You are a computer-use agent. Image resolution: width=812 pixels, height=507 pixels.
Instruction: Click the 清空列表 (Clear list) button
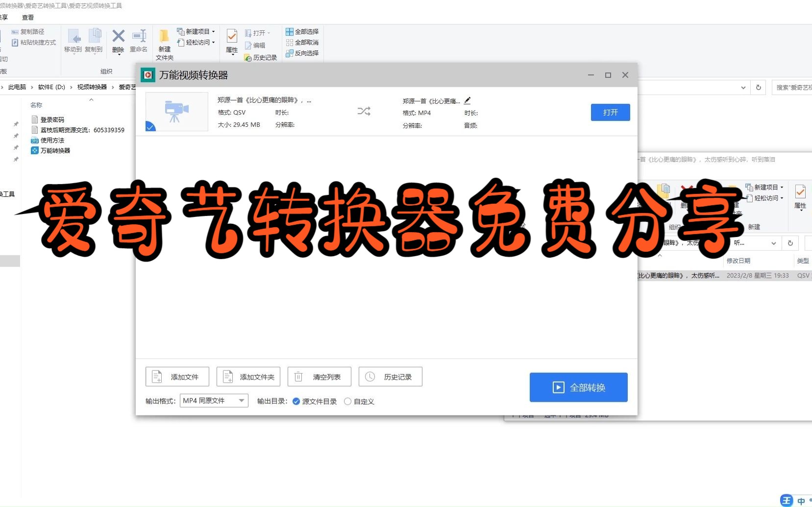320,377
